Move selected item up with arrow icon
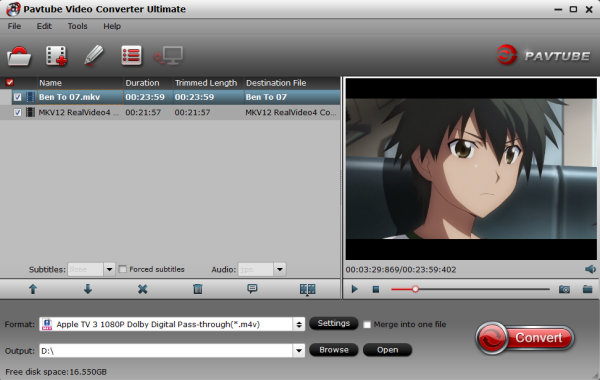Viewport: 600px width, 380px height. (x=33, y=289)
